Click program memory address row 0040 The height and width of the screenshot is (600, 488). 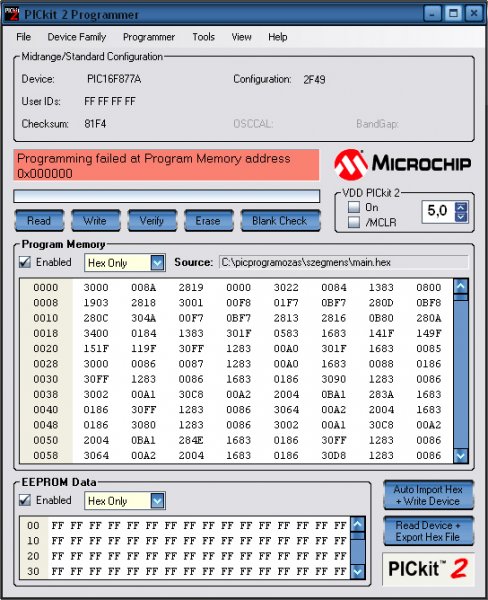click(46, 410)
